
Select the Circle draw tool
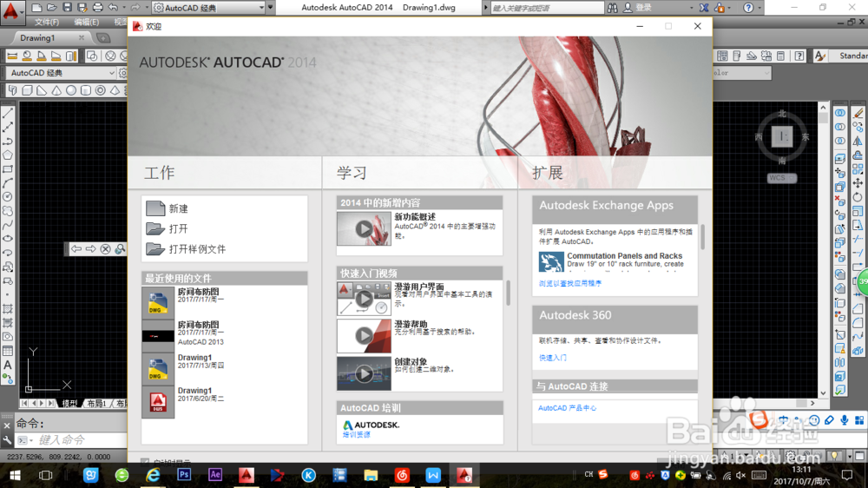8,197
